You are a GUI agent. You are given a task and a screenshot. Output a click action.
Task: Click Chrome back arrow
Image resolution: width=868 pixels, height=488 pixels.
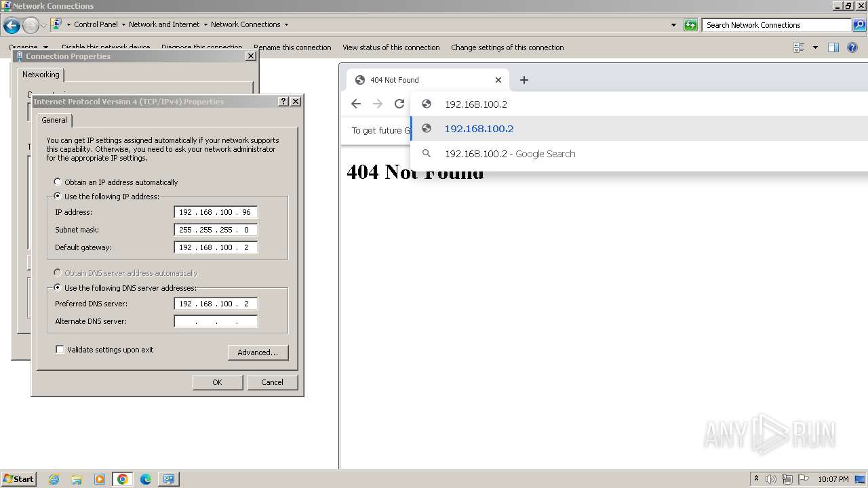coord(356,104)
